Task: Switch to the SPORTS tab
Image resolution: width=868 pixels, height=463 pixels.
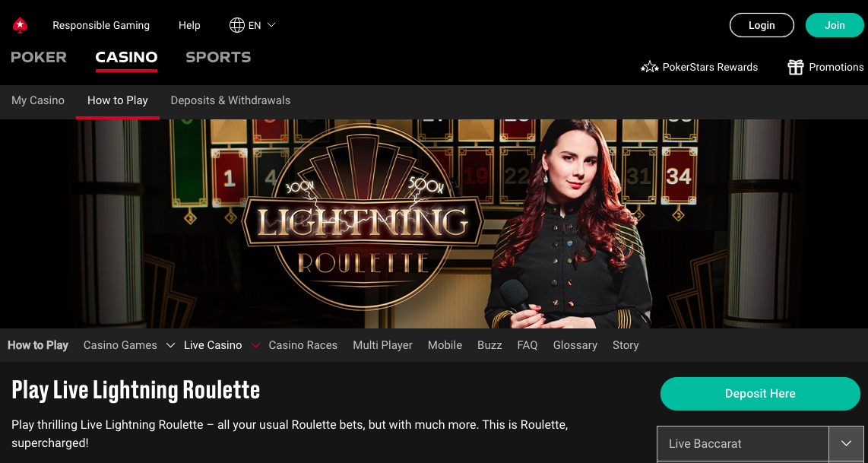Action: [x=218, y=57]
